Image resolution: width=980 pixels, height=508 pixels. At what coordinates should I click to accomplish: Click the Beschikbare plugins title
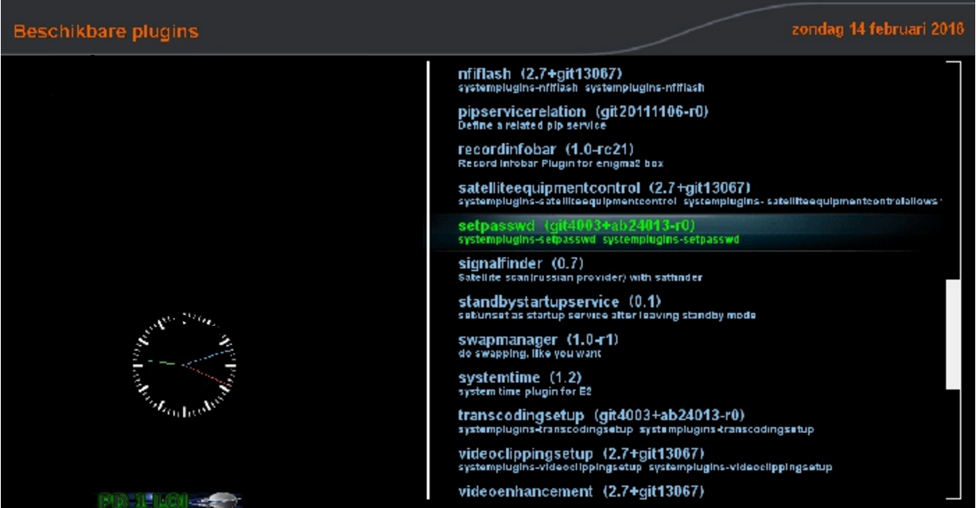[x=106, y=33]
